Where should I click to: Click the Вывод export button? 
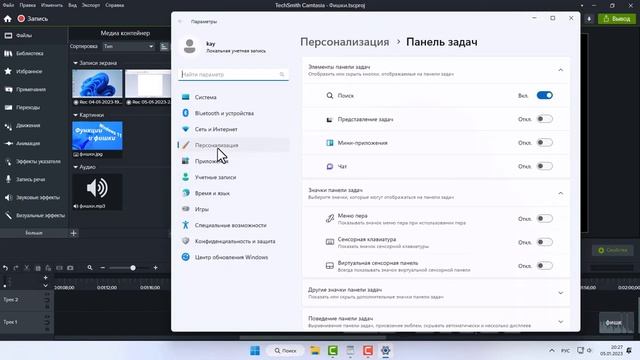coord(617,19)
